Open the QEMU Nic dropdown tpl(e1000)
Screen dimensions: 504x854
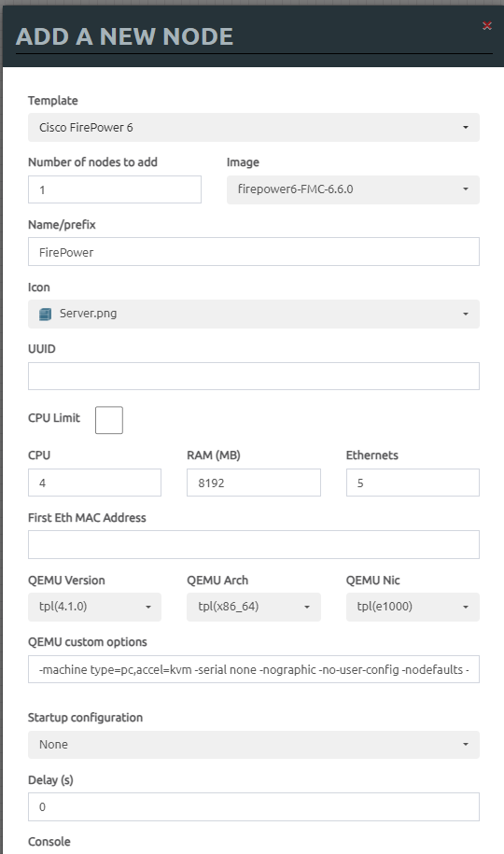point(413,607)
